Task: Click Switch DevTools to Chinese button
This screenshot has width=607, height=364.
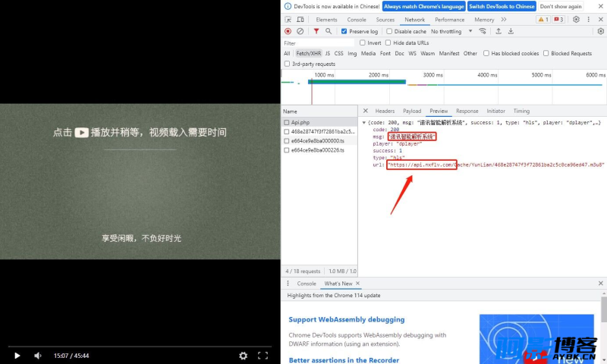Action: click(x=502, y=6)
